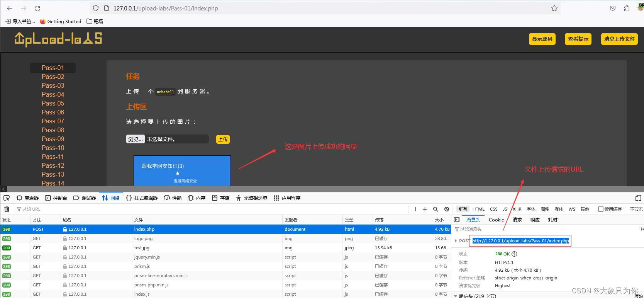This screenshot has height=298, width=644.
Task: Select the 网络 network tab
Action: click(x=111, y=198)
